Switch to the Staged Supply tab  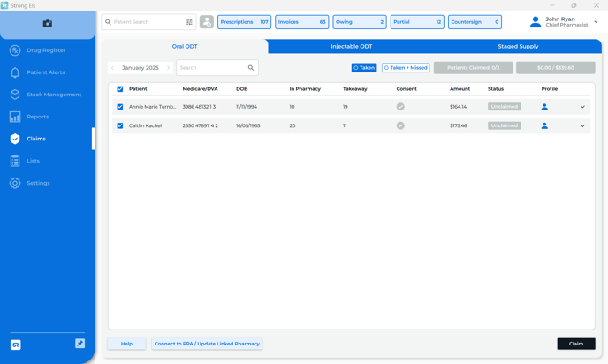coord(518,47)
